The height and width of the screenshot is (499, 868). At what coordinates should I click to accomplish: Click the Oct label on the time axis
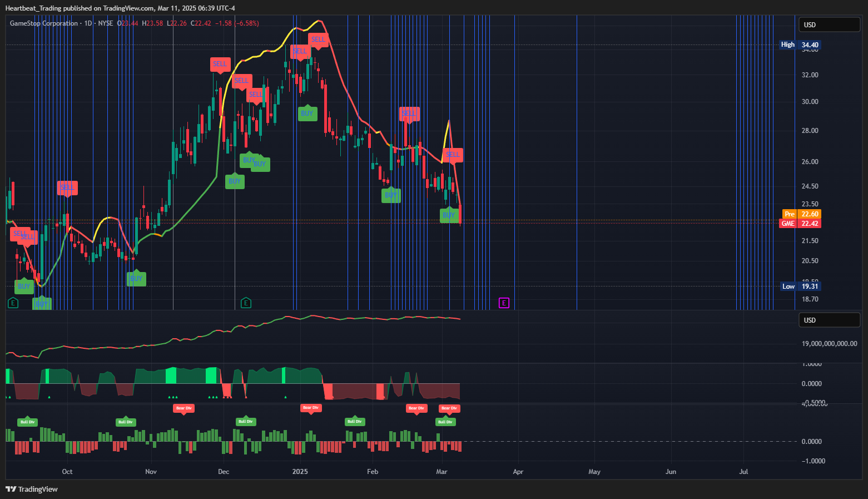67,472
